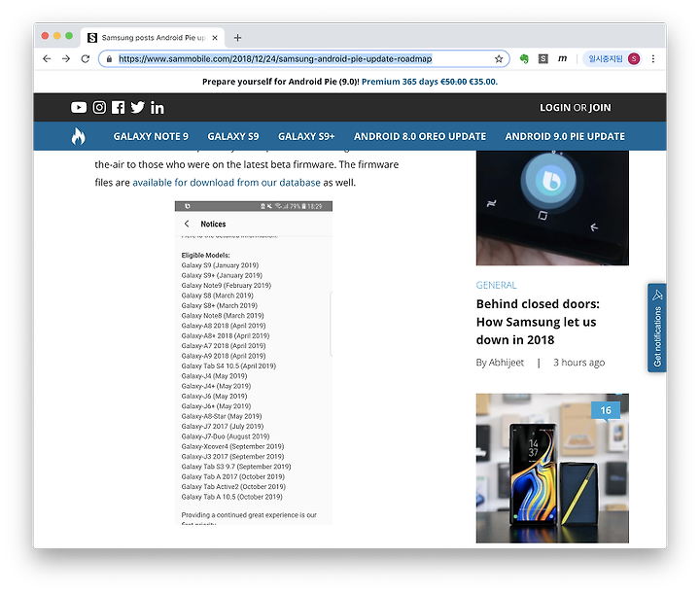Click the JOIN link

click(x=600, y=108)
